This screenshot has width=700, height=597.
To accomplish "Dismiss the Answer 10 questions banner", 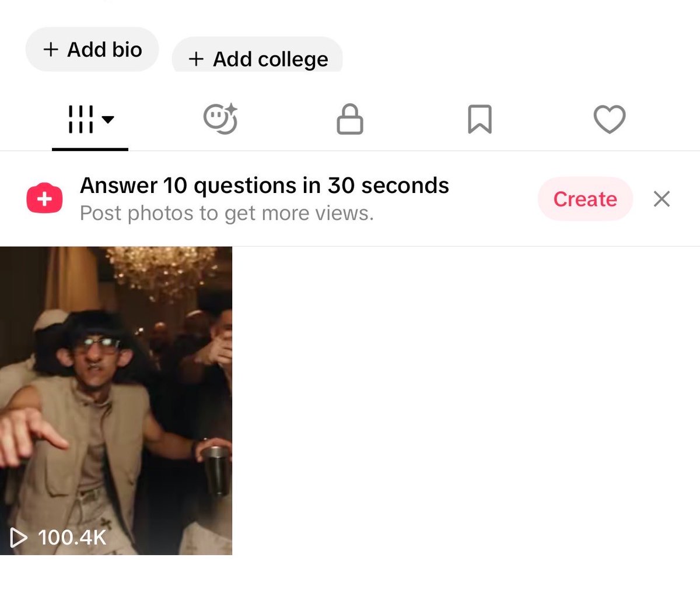I will [661, 199].
